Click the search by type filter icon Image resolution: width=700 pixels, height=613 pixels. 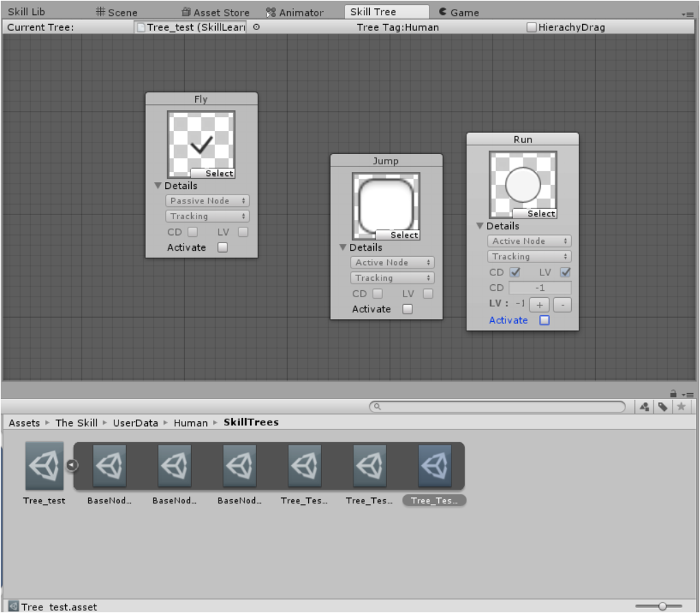645,407
